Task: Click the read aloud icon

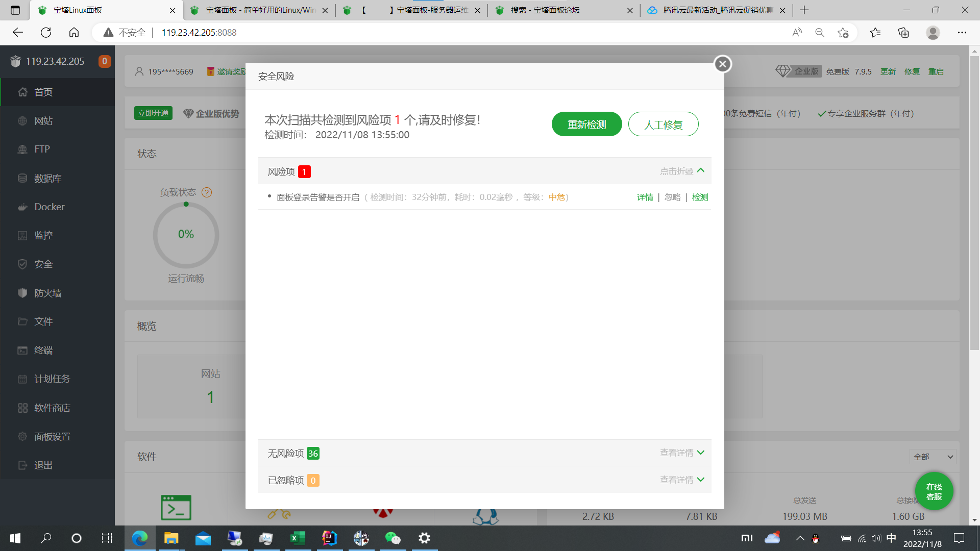Action: 797,33
